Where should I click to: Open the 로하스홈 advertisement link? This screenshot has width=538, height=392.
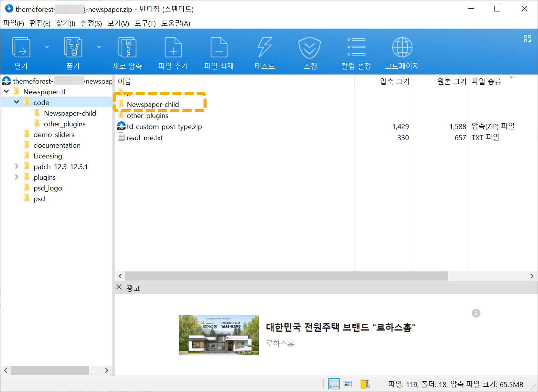coord(340,327)
